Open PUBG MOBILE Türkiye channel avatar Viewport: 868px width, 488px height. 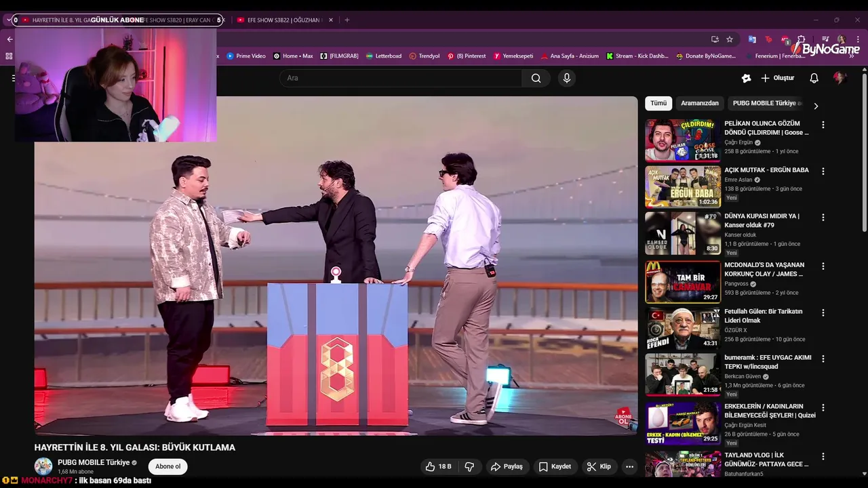43,466
